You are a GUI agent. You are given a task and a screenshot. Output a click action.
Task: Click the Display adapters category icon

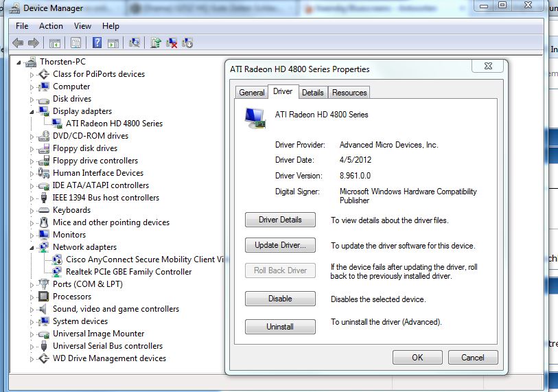click(44, 111)
